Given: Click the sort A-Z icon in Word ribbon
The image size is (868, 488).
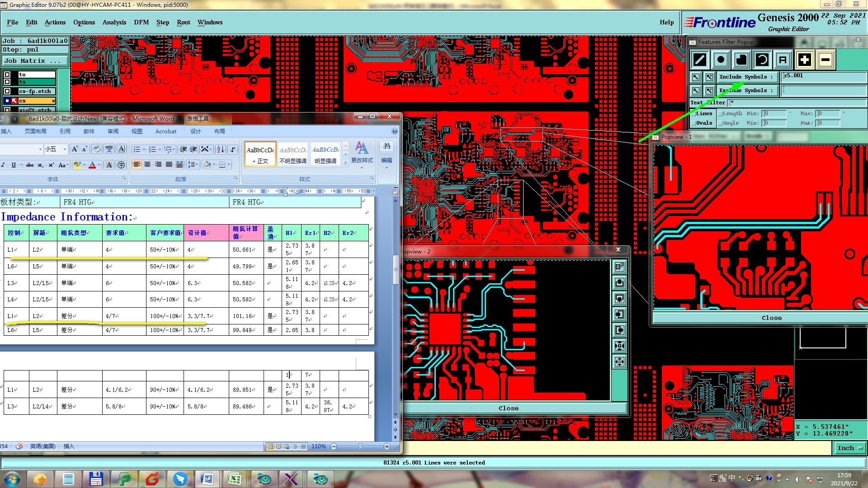Looking at the screenshot, I should pos(220,149).
